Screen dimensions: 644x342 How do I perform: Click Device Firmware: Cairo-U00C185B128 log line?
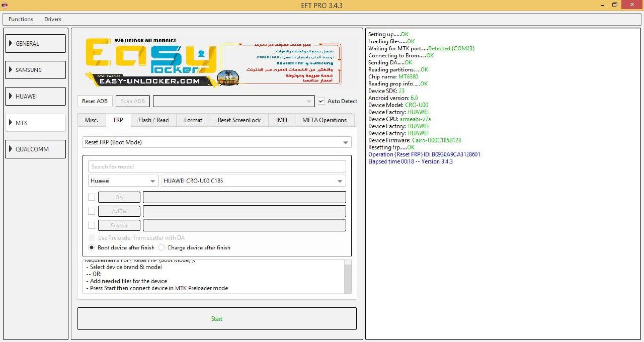(415, 140)
